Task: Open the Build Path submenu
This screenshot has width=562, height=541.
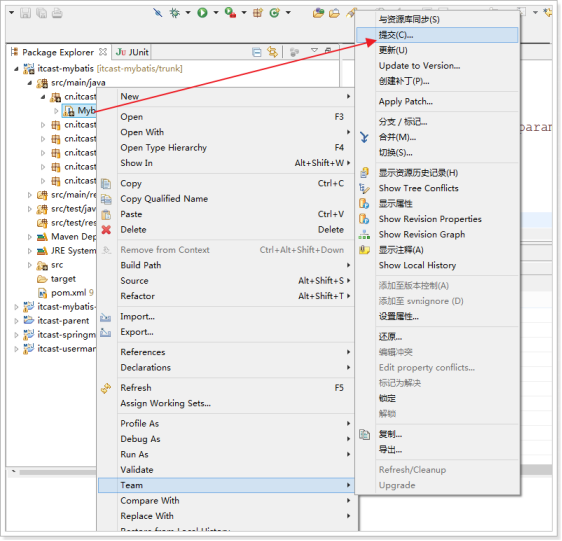Action: tap(226, 266)
